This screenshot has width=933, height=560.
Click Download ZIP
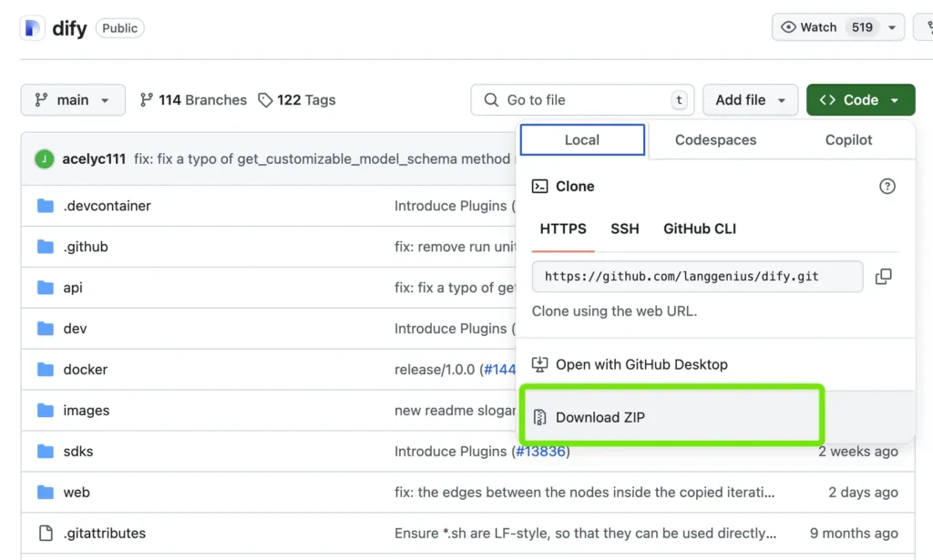(600, 418)
